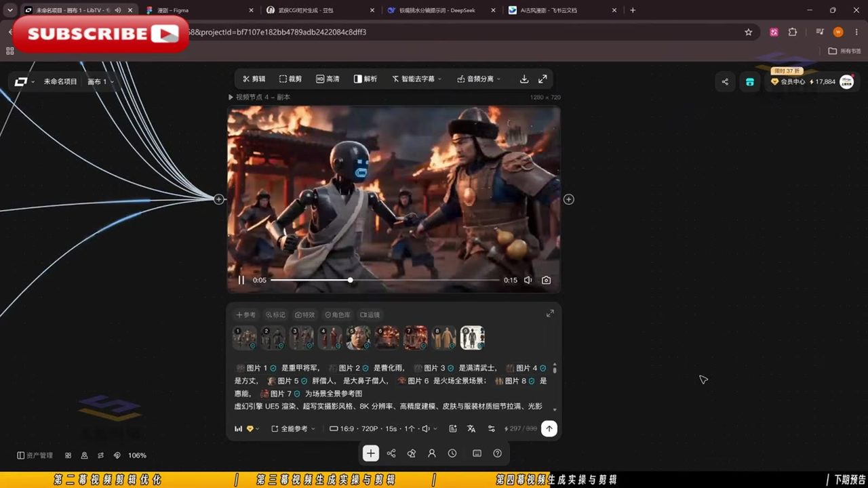Click the translate icon in the prompt bar
The height and width of the screenshot is (488, 868).
click(471, 428)
